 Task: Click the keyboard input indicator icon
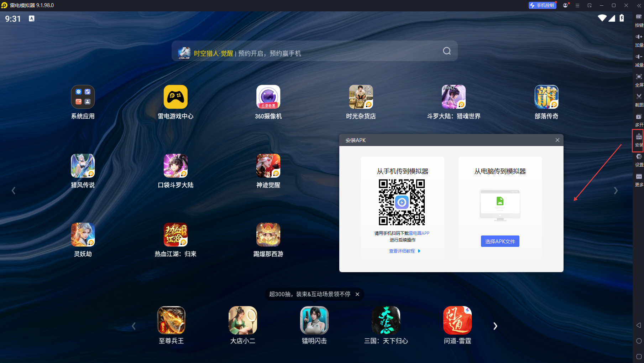[32, 19]
